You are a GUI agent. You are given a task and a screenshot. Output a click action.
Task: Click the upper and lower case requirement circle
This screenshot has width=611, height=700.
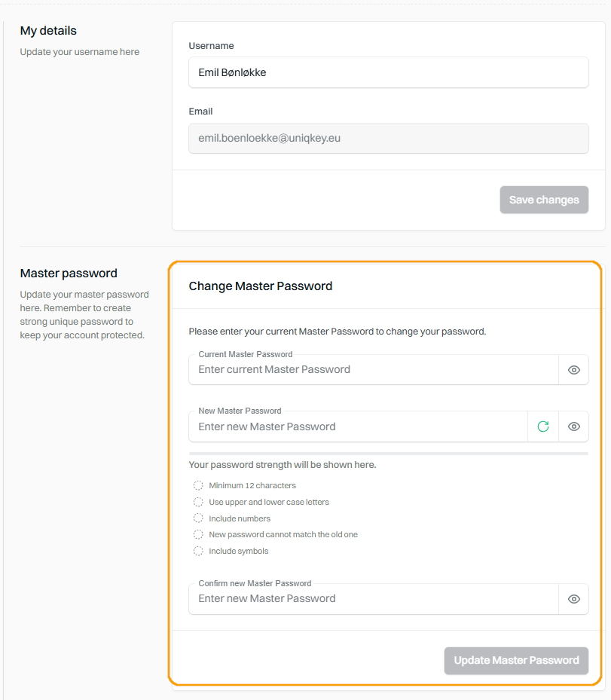198,502
